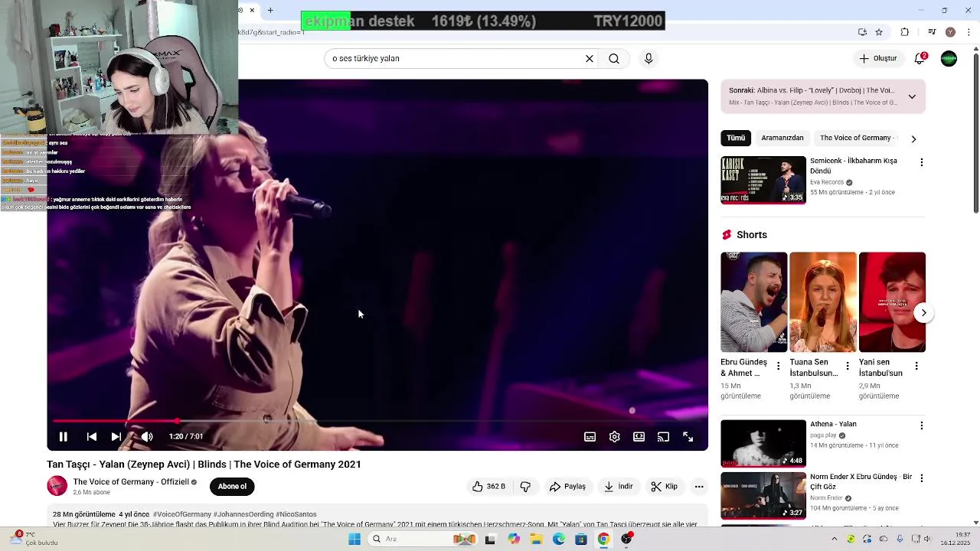The image size is (980, 551).
Task: Open Chrome extensions puzzle icon
Action: (904, 32)
